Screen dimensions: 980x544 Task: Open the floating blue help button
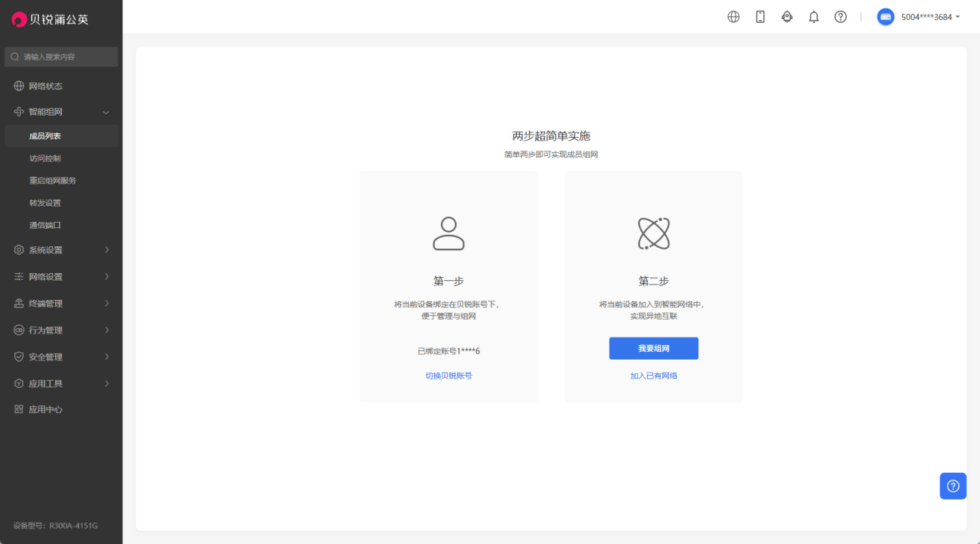[953, 486]
